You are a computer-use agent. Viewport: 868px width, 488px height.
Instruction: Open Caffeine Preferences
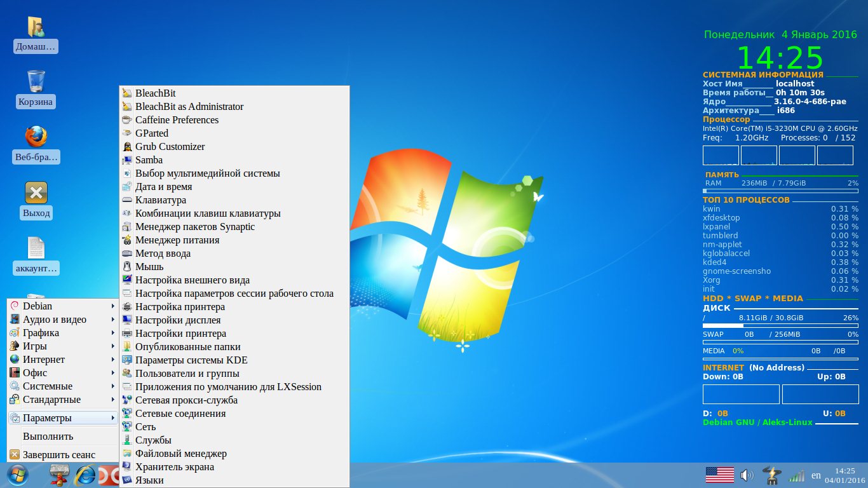[x=234, y=119]
